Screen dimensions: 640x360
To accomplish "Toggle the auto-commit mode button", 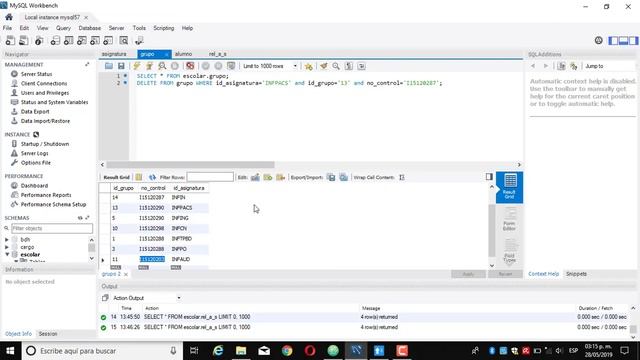I will [x=231, y=66].
